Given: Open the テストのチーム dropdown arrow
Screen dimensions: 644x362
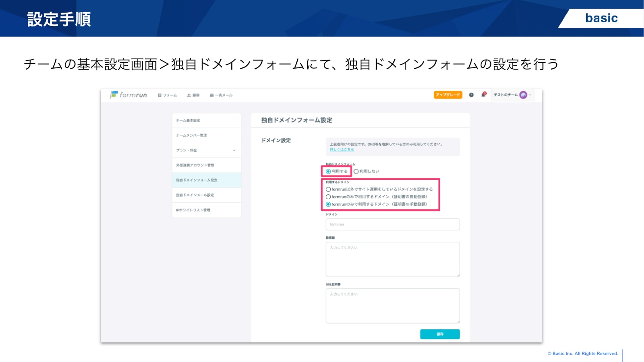Looking at the screenshot, I should click(530, 95).
